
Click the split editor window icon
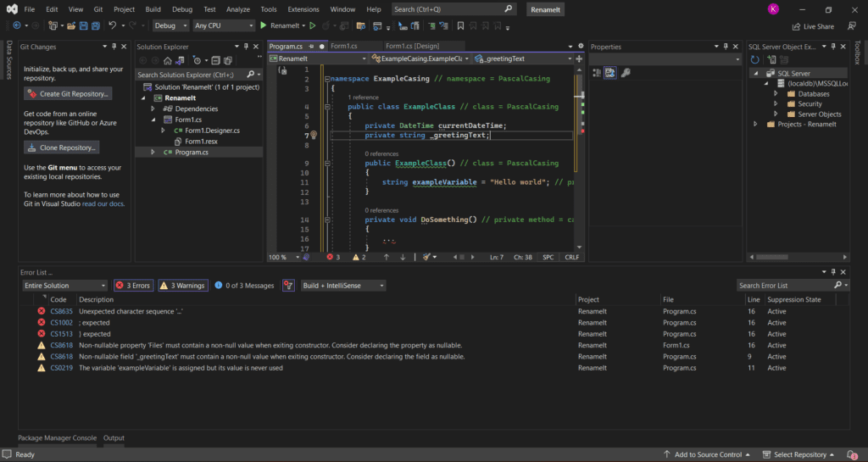[579, 58]
